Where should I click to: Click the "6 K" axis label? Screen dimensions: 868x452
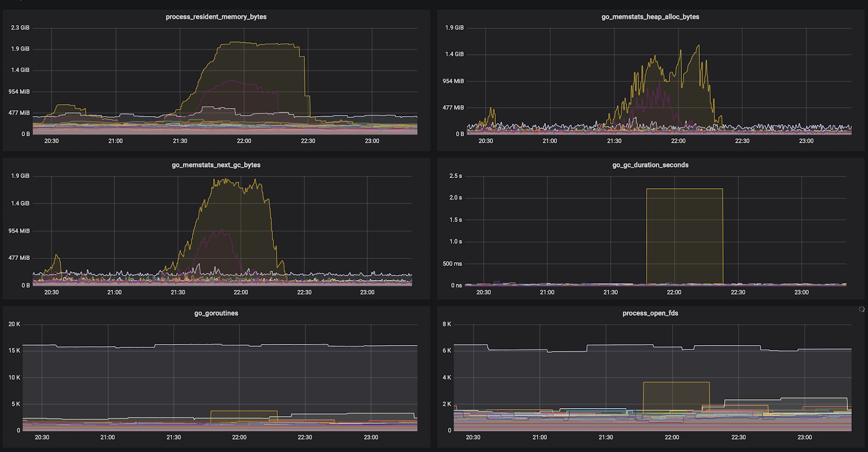click(446, 351)
